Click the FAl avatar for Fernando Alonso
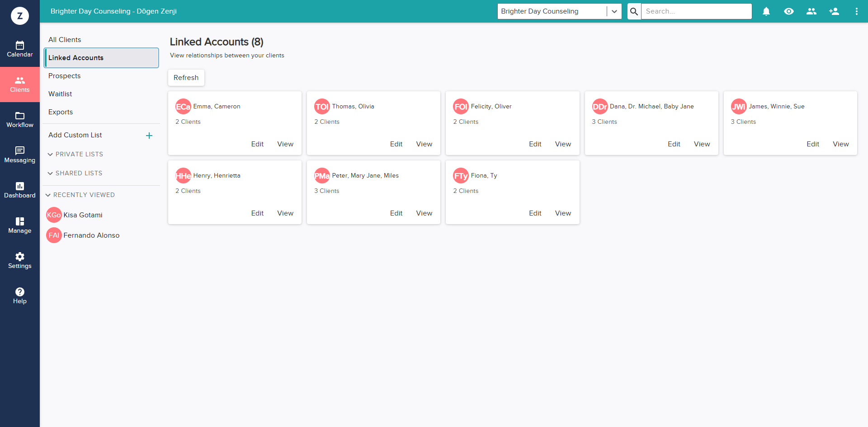868x427 pixels. coord(54,235)
